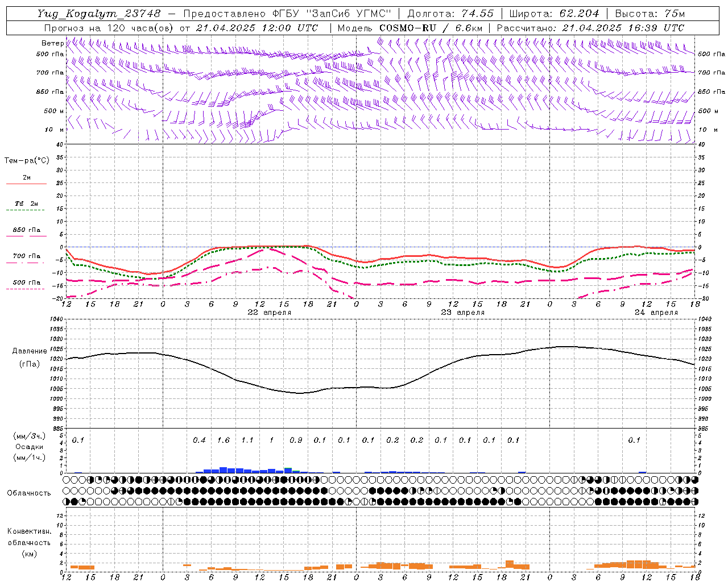Click the 2м temperature legend line sample

coord(26,184)
